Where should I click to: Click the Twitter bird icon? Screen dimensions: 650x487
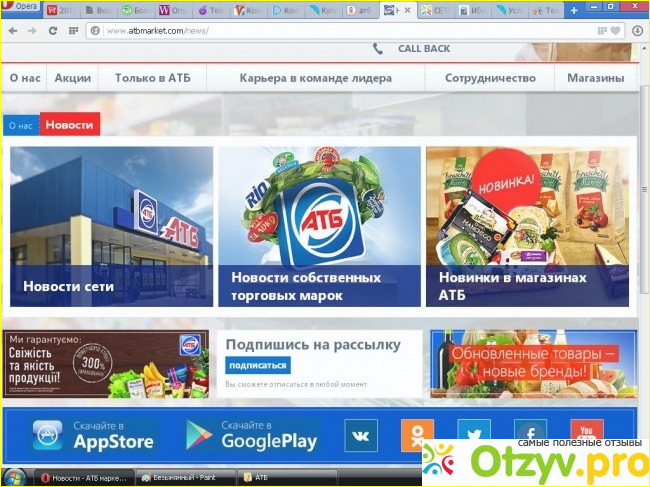pyautogui.click(x=473, y=433)
